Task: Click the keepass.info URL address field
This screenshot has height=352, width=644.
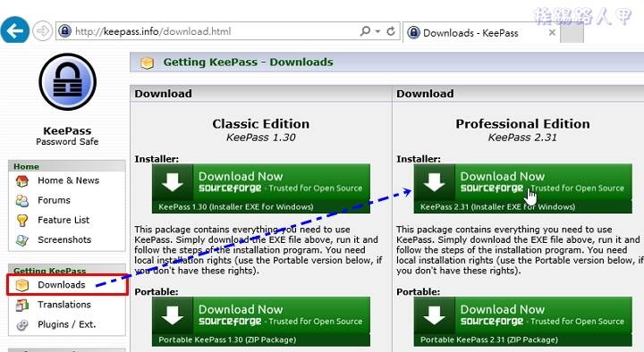Action: pyautogui.click(x=208, y=31)
